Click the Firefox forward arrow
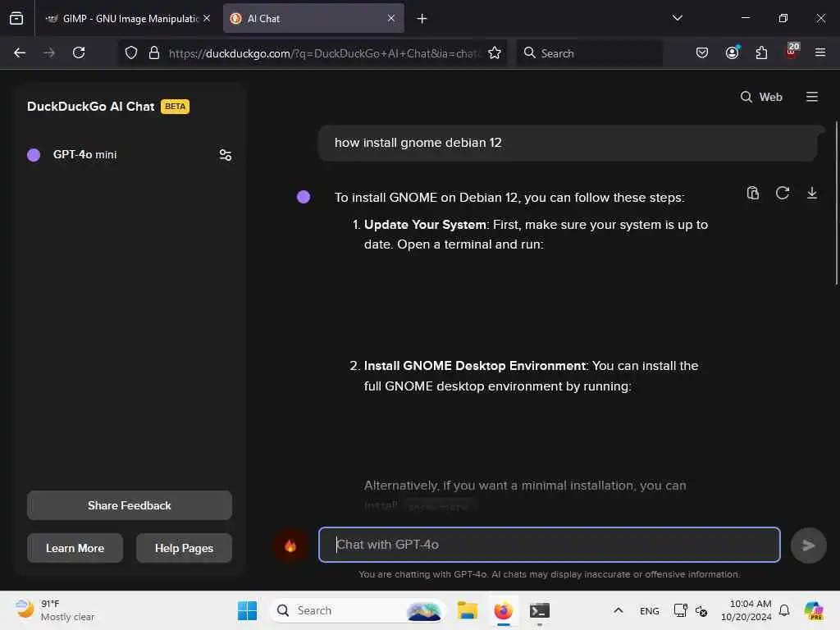This screenshot has height=630, width=840. point(48,52)
